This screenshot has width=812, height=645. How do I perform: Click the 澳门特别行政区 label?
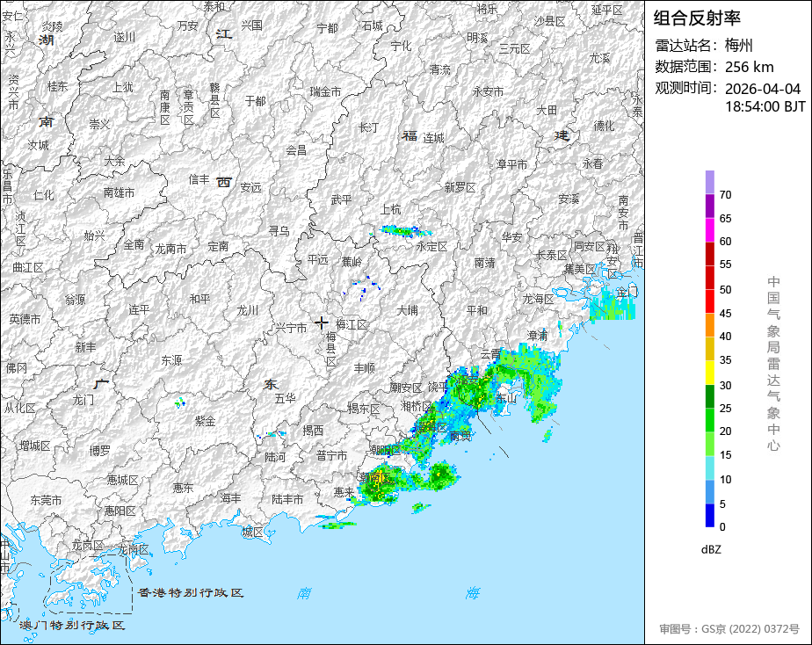[x=72, y=625]
